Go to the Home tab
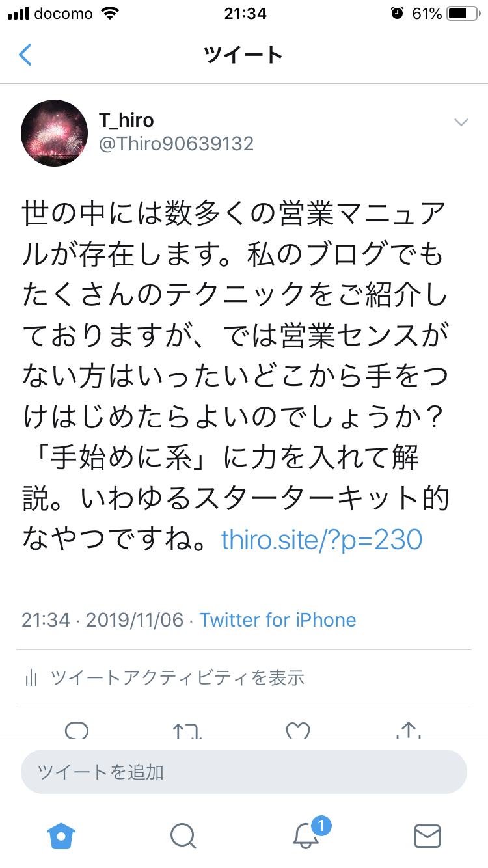488x868 pixels. 61,835
